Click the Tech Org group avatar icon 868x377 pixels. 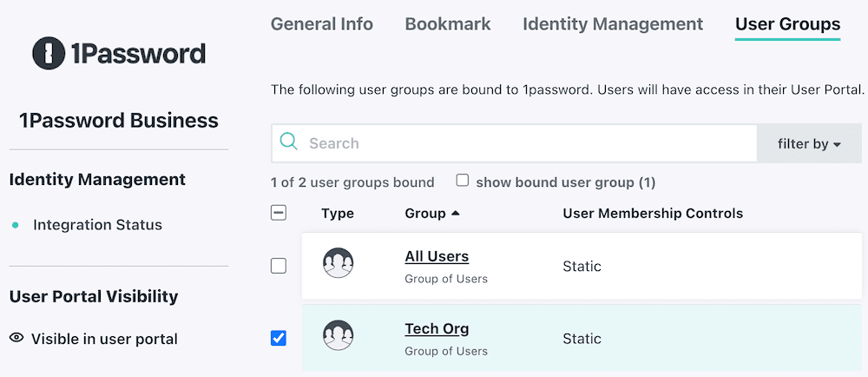pyautogui.click(x=338, y=335)
